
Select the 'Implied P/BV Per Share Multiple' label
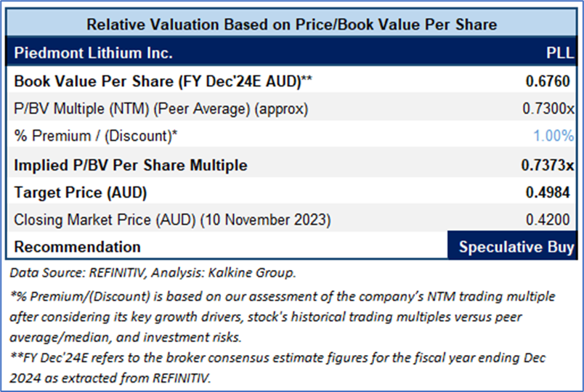[131, 165]
